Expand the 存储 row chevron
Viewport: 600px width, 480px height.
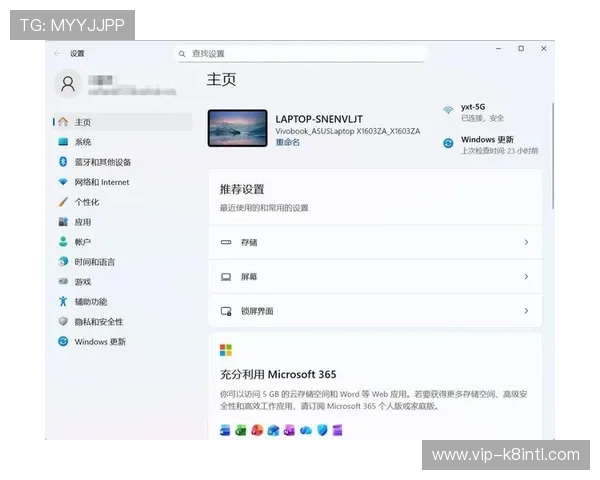(527, 242)
